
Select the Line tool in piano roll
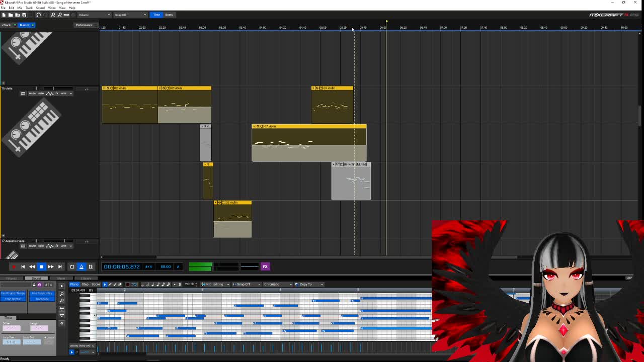tap(115, 285)
